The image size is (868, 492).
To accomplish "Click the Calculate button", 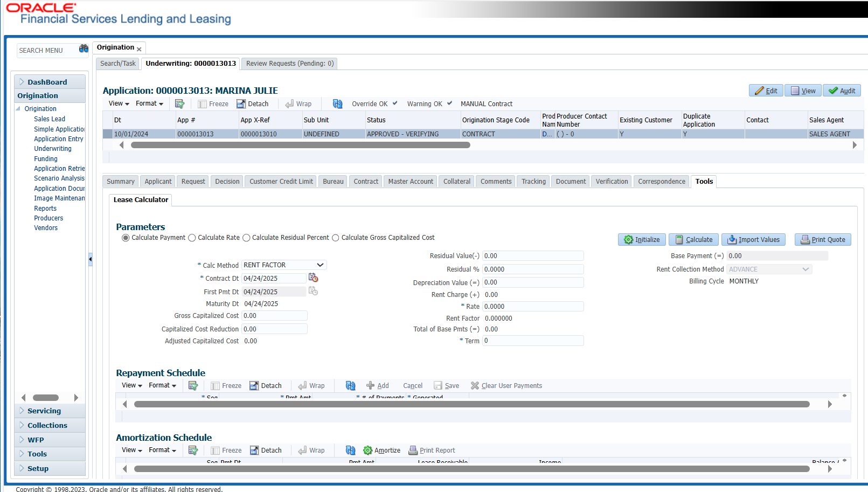I will click(x=693, y=240).
